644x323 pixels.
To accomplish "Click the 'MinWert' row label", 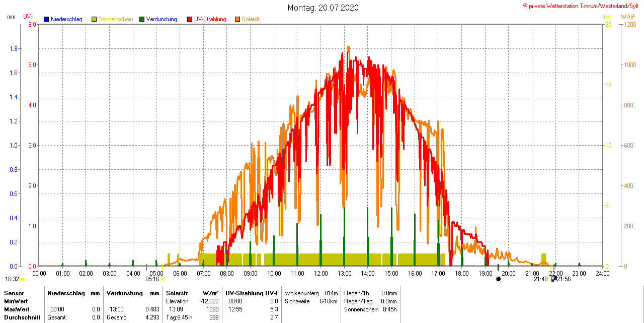I will (x=17, y=301).
